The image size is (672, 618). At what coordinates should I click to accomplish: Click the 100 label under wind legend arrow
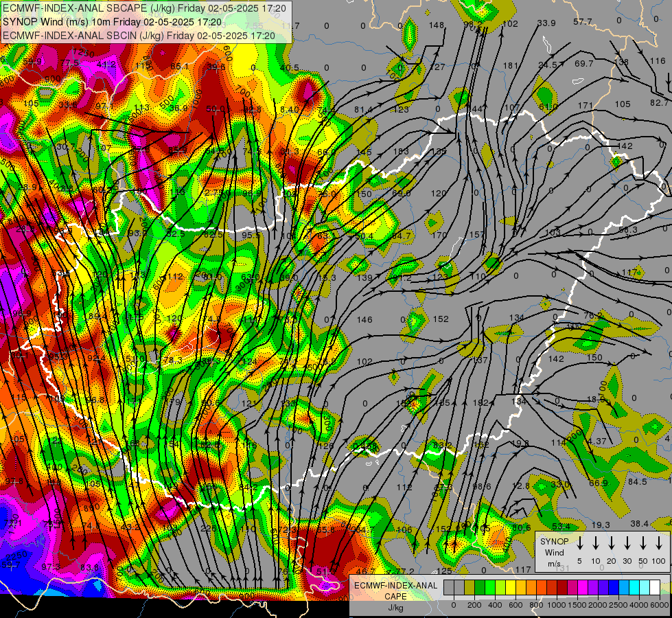[659, 561]
